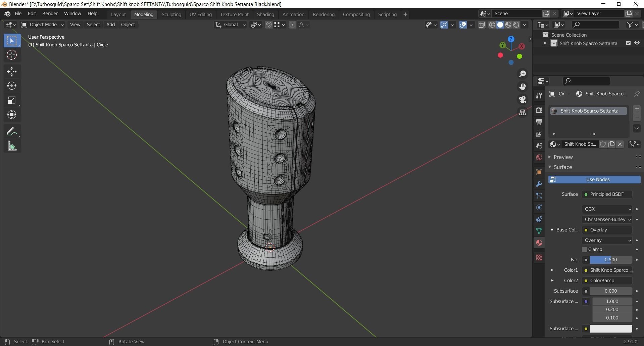The height and width of the screenshot is (346, 644).
Task: Switch to material preview shading
Action: [508, 25]
